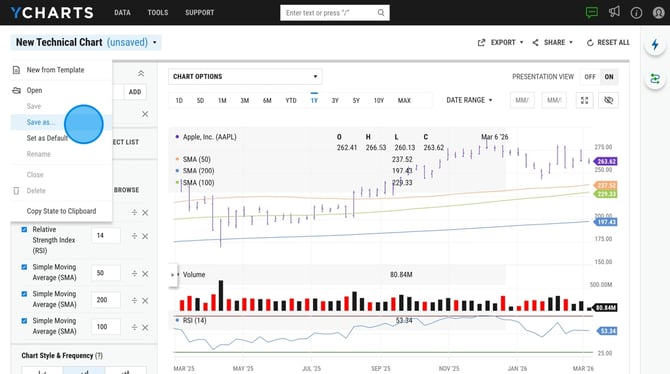Click the Open folder icon in menu
670x374 pixels.
tap(16, 91)
